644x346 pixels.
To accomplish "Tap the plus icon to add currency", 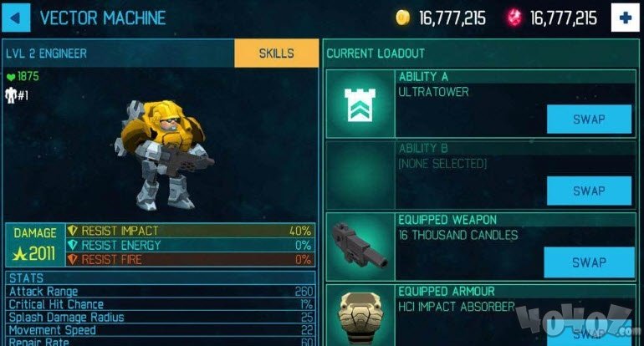I will (625, 18).
